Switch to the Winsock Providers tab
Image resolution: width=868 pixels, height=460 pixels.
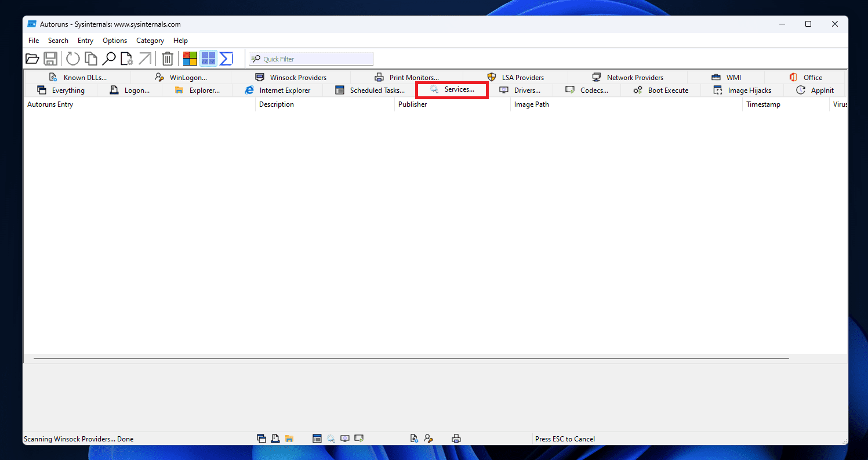coord(290,77)
